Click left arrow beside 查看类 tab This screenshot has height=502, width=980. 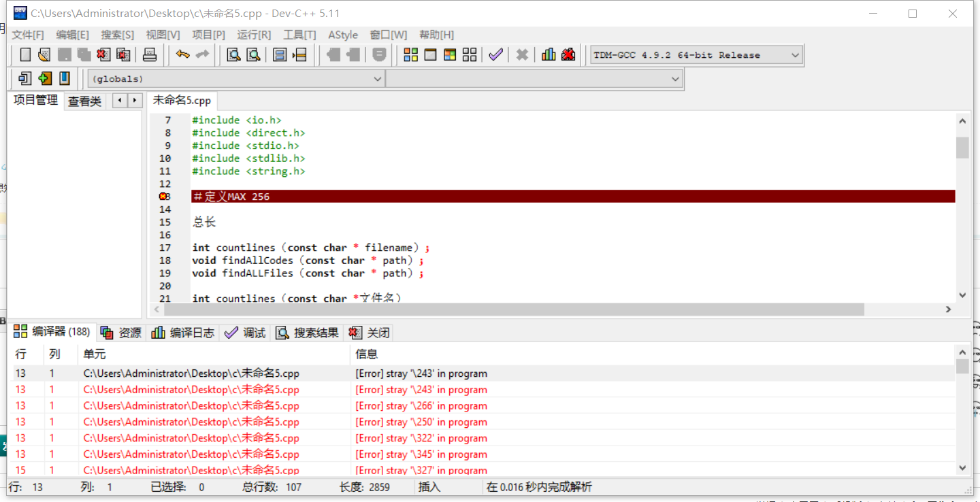[120, 101]
